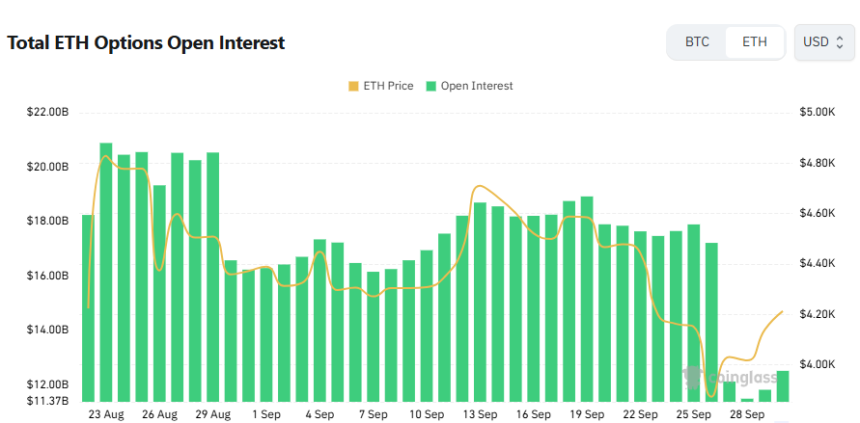Click the yellow ETH Price legend swatch
Viewport: 860px width, 423px height.
tap(353, 86)
